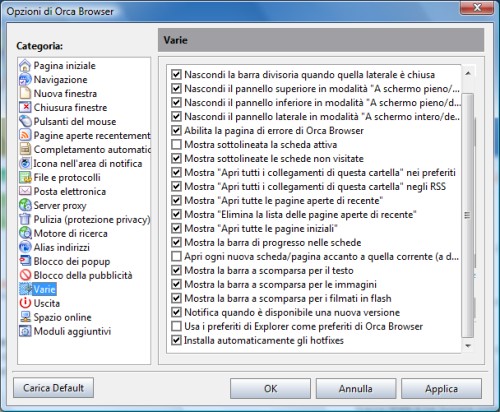Click the trash can icon for Pulizia
The height and width of the screenshot is (412, 500).
click(25, 219)
